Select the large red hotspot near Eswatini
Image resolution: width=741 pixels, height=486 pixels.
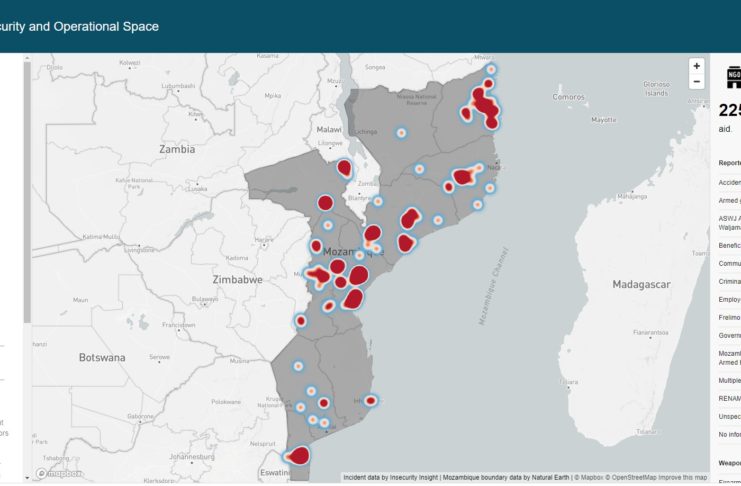[298, 456]
